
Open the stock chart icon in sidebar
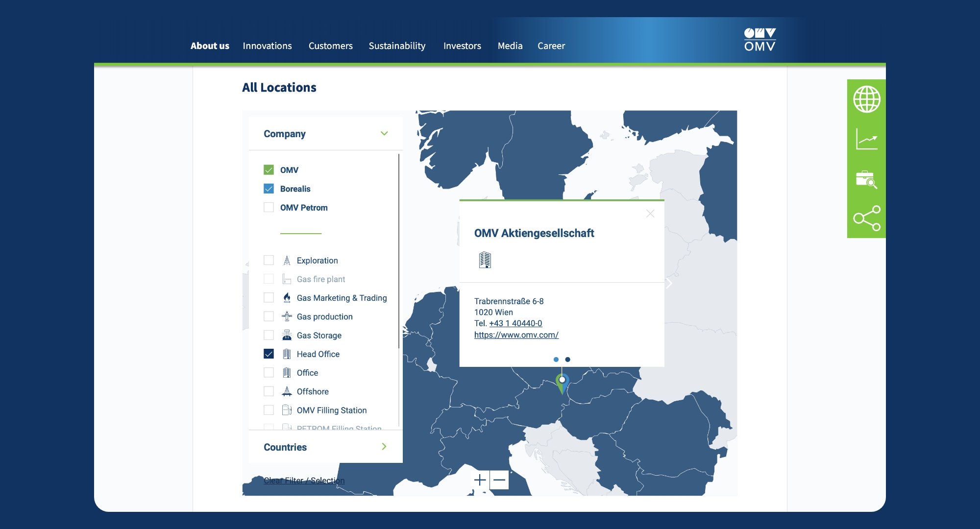coord(866,139)
